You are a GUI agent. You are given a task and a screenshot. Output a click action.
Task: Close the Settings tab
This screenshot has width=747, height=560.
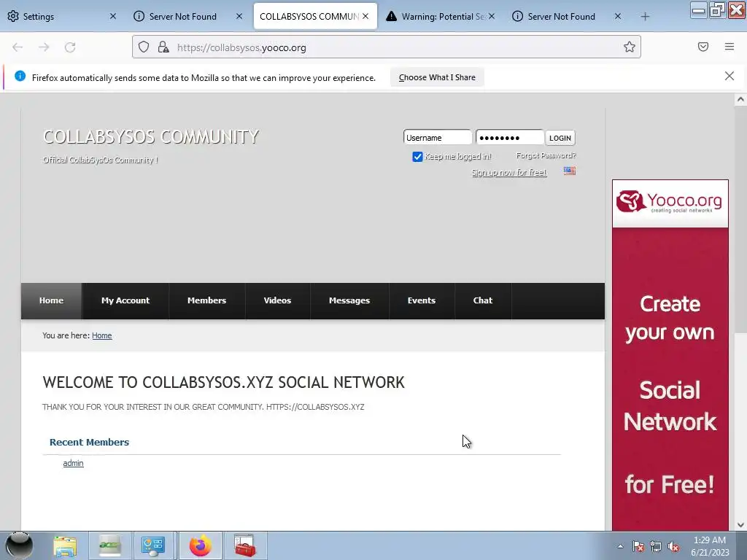coord(113,16)
